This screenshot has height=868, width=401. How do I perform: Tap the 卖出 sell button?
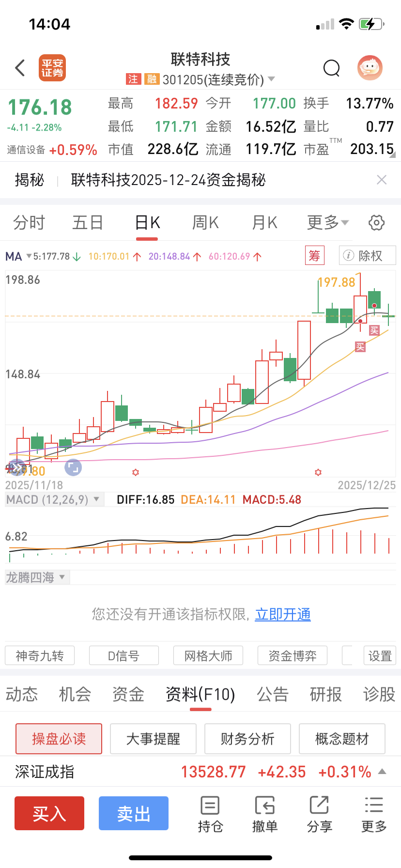click(x=134, y=813)
